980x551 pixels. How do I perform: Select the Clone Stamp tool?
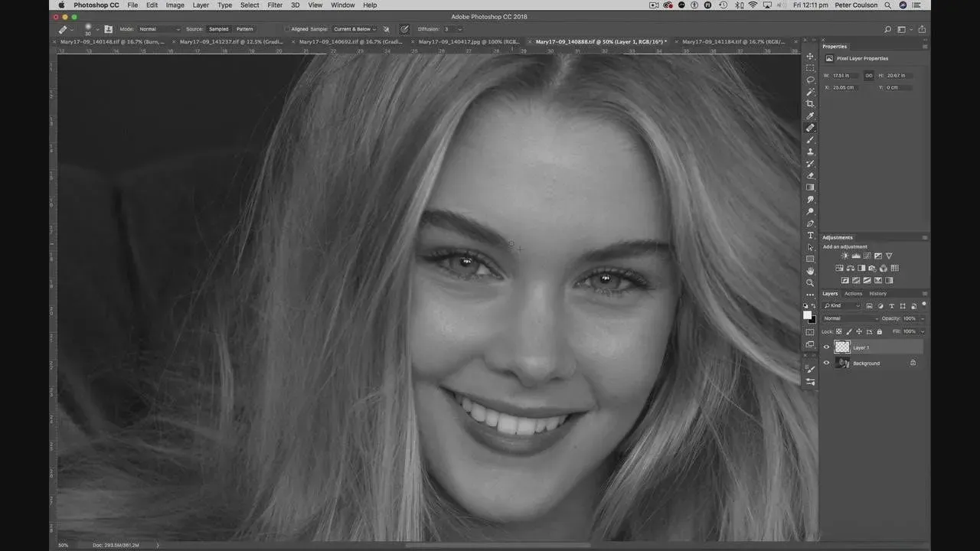coord(810,152)
